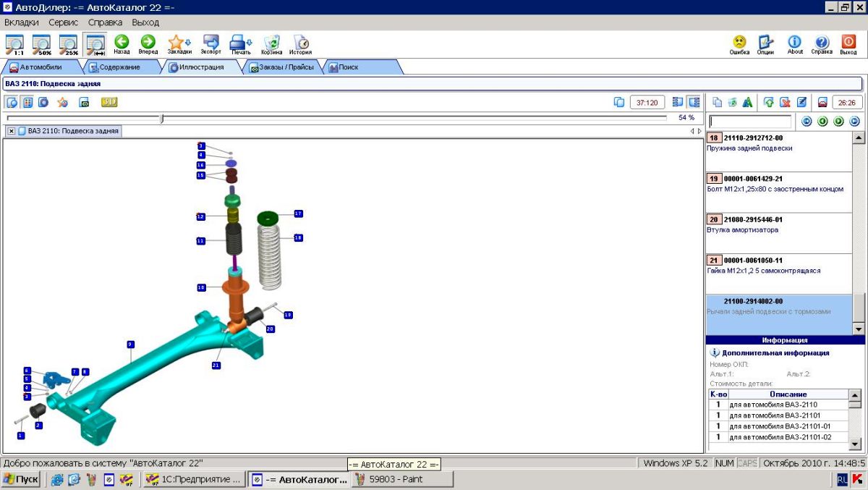Select part 21100-2914002-00 Рычаги задней подвески
Viewport: 868px width, 490px height.
[x=778, y=314]
